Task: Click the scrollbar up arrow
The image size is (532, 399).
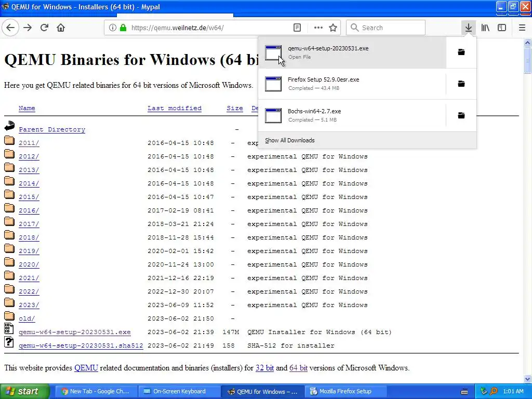Action: point(527,43)
